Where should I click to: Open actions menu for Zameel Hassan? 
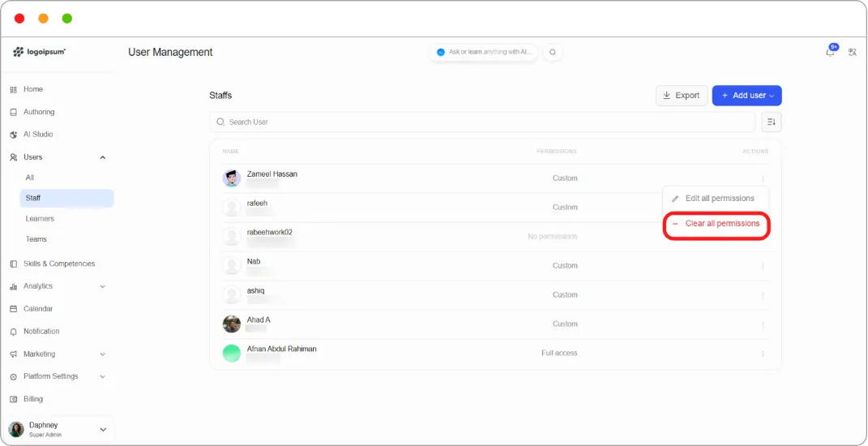[x=763, y=178]
